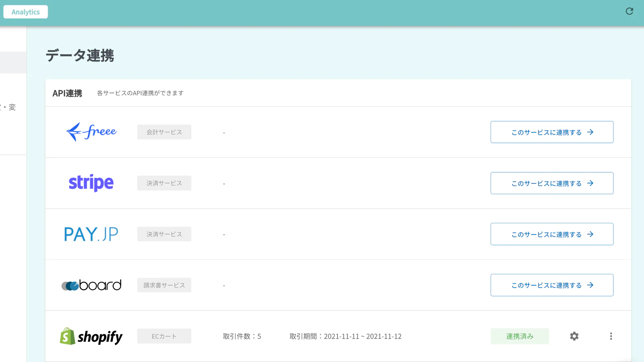This screenshot has width=644, height=362.
Task: Click the API連携 section title
Action: click(x=67, y=93)
